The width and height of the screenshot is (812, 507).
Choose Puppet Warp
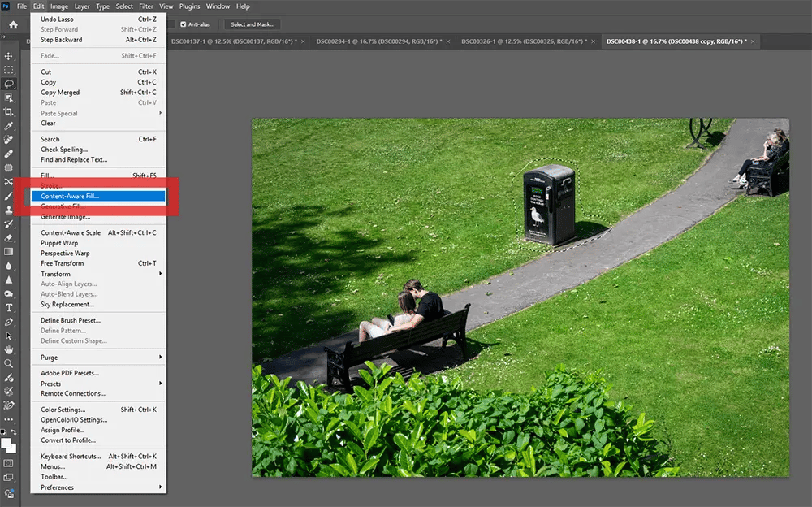click(x=98, y=243)
